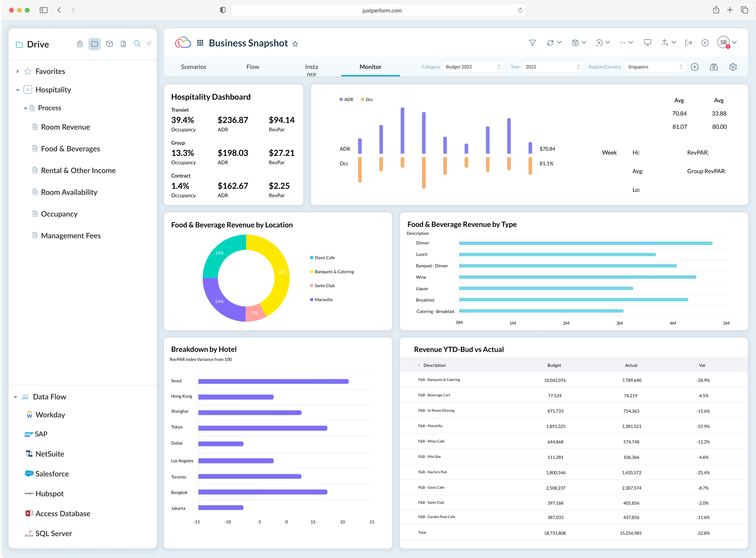
Task: Click the binoculars icon in filter bar
Action: click(714, 67)
